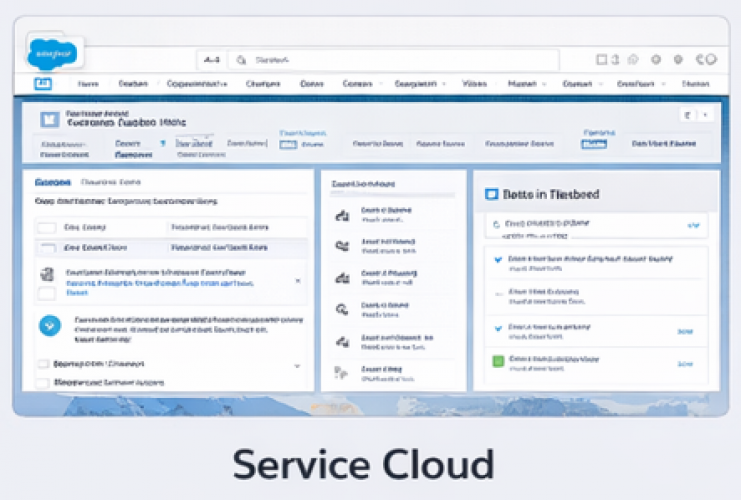Click the first blue checkmark in the right list
The width and height of the screenshot is (741, 500).
point(498,259)
